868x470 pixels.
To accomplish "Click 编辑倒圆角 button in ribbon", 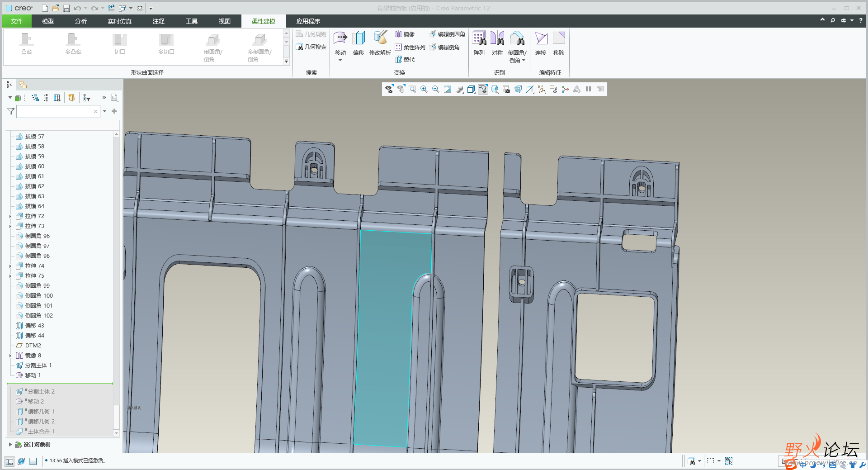I will click(x=447, y=34).
